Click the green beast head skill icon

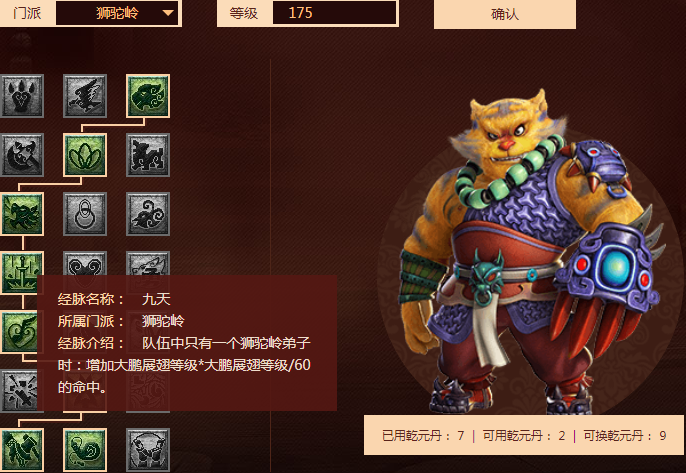coord(148,96)
